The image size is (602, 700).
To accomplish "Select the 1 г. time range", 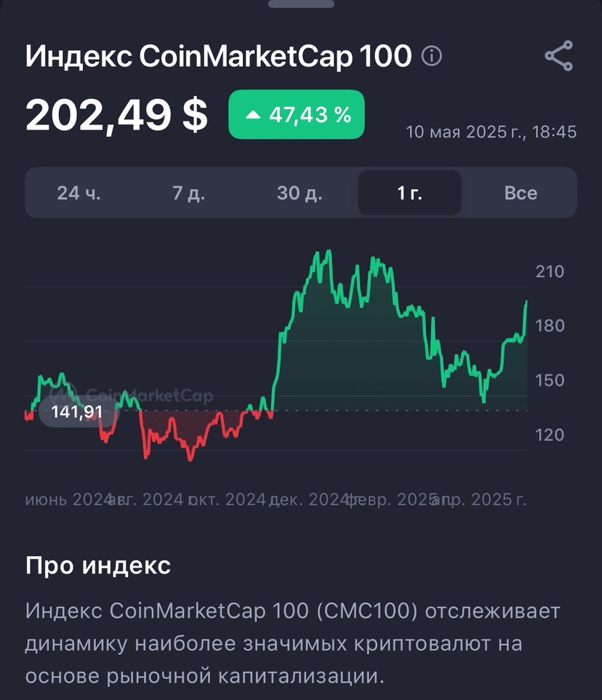I will [x=410, y=193].
